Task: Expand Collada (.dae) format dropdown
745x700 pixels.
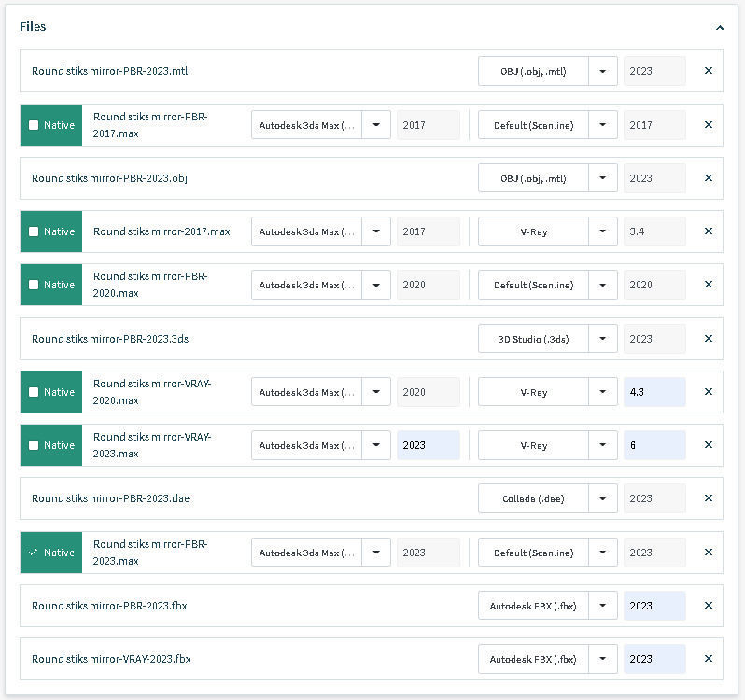Action: pyautogui.click(x=603, y=498)
